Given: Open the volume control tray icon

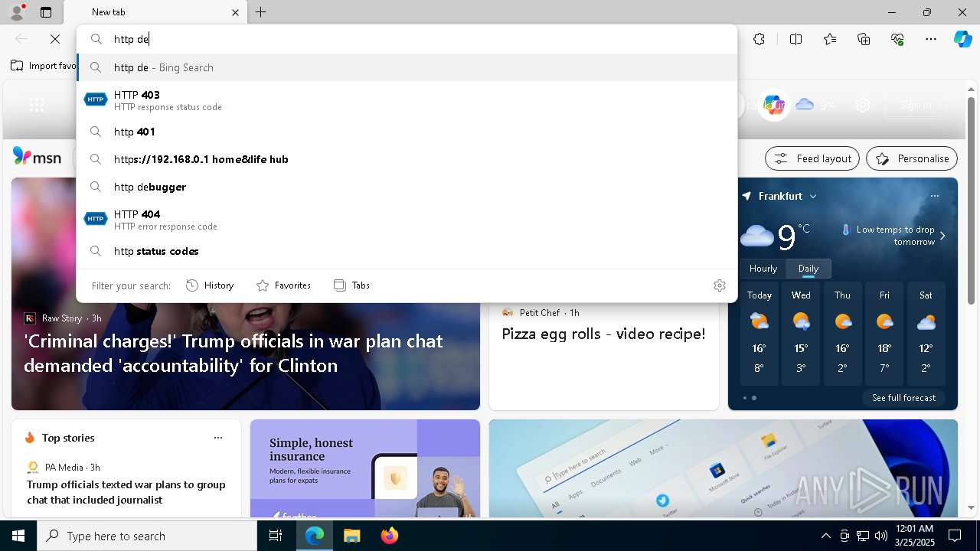Looking at the screenshot, I should [x=880, y=536].
